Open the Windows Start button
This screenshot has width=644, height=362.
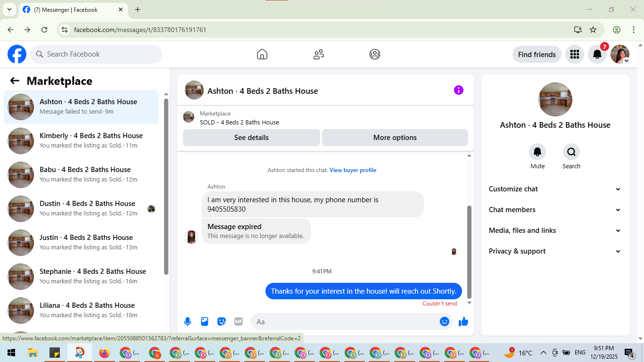(x=11, y=353)
